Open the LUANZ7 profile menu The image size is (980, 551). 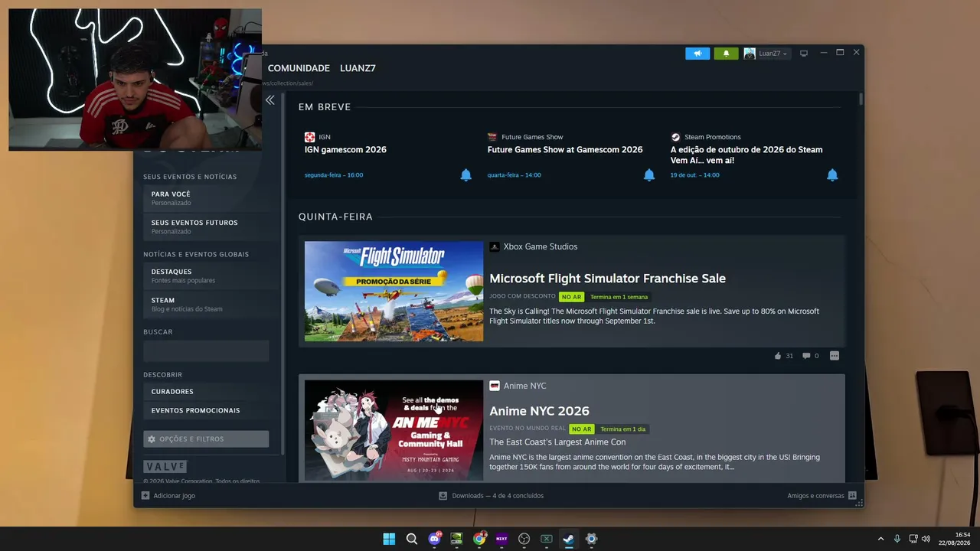pyautogui.click(x=358, y=68)
